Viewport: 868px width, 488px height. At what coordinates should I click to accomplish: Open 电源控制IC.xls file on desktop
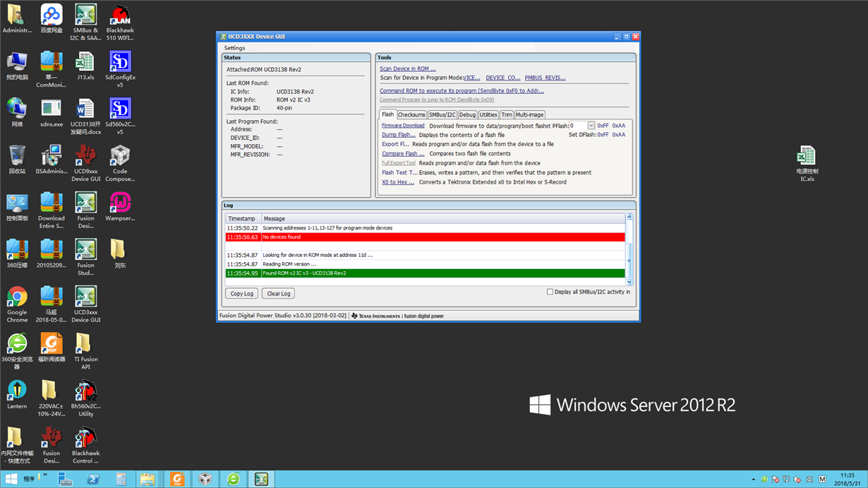pyautogui.click(x=807, y=163)
